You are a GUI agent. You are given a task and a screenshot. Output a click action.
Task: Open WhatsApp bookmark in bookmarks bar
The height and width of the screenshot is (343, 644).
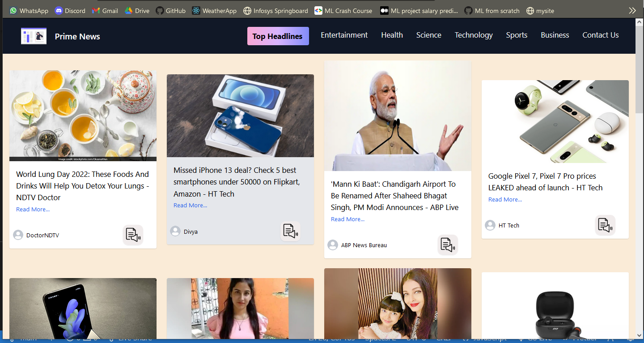coord(29,11)
